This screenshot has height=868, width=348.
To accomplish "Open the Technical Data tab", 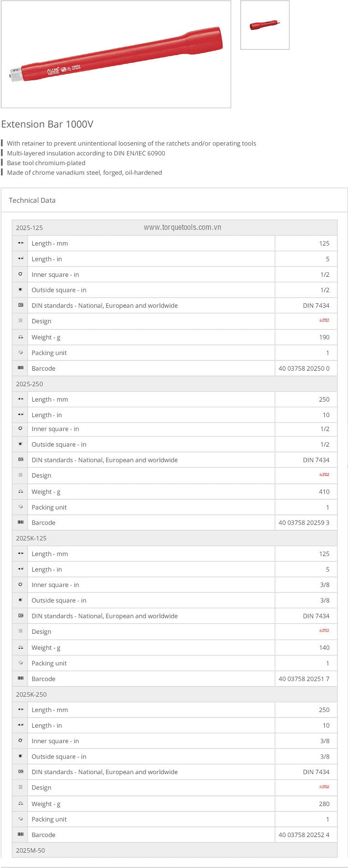I will coord(32,200).
